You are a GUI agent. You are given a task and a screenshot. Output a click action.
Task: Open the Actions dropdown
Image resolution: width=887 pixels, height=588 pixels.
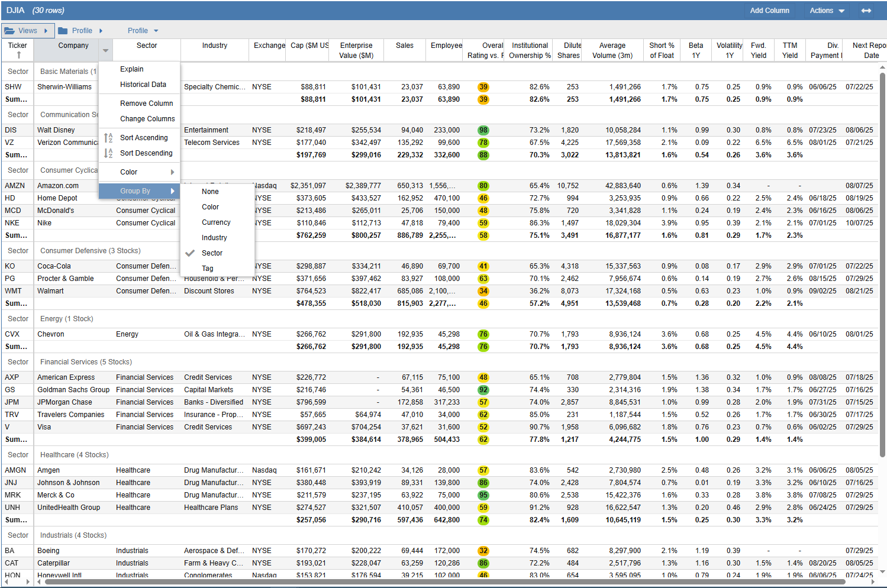(827, 11)
